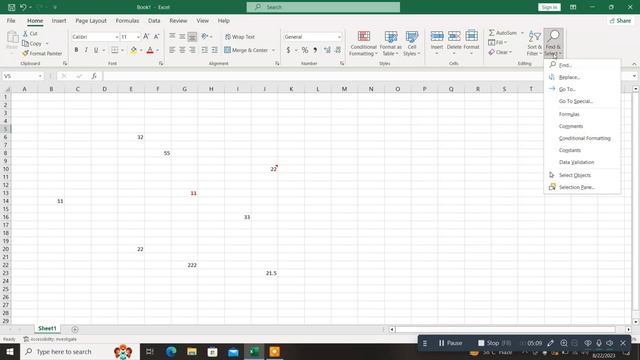
Task: Choose Go To... from the menu
Action: point(582,89)
